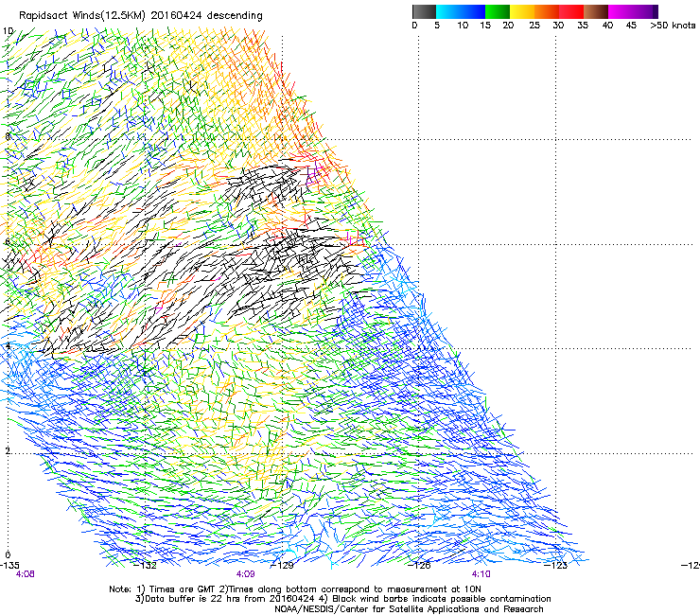Click the '15' label under the color scale

pyautogui.click(x=485, y=26)
